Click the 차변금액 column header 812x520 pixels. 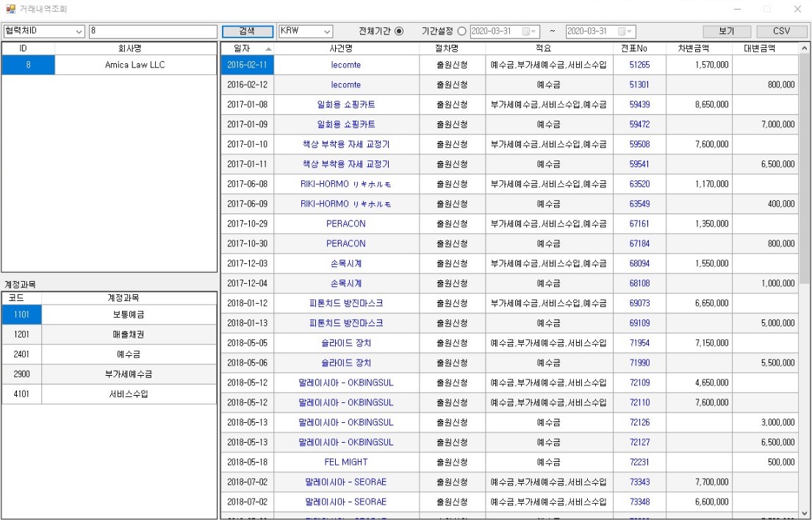pyautogui.click(x=699, y=49)
